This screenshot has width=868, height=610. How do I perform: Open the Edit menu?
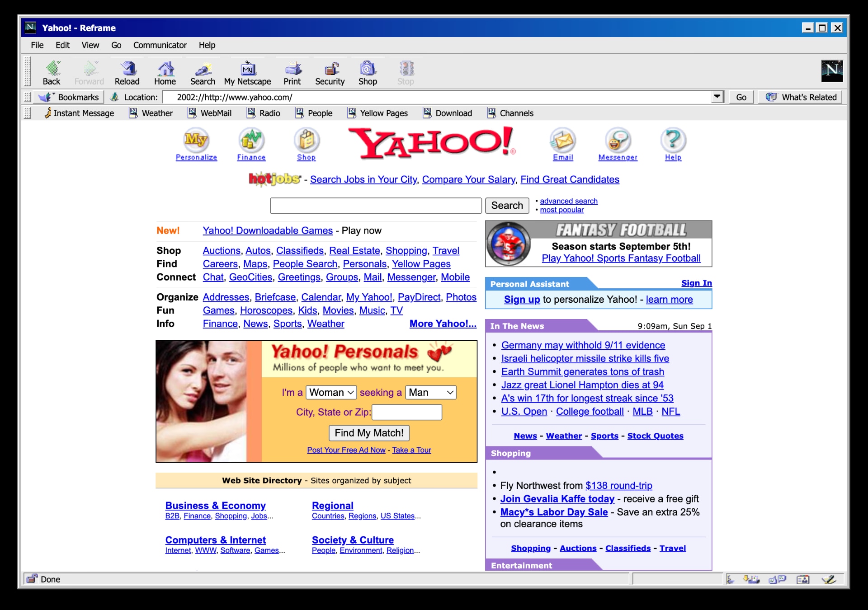pos(62,45)
